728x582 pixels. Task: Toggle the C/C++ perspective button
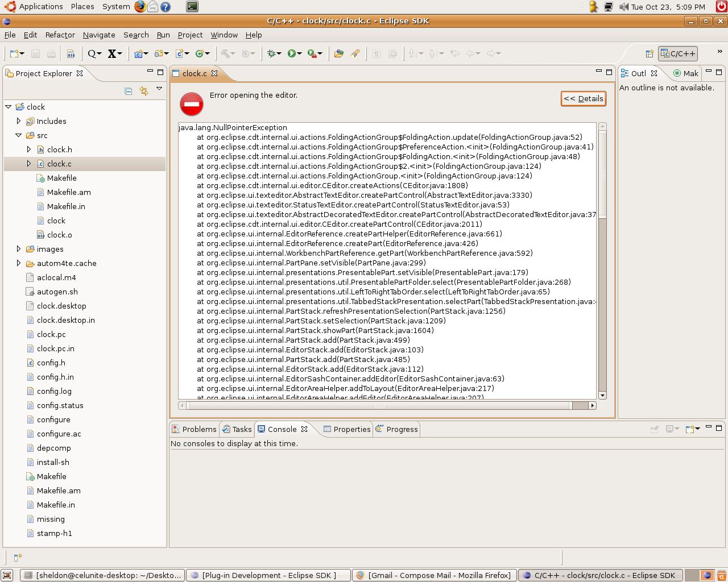tap(678, 53)
